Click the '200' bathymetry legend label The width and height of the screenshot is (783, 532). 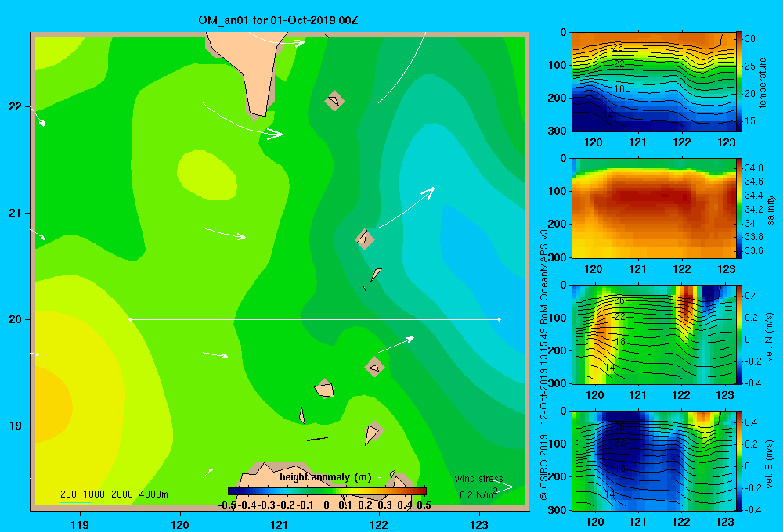point(68,494)
